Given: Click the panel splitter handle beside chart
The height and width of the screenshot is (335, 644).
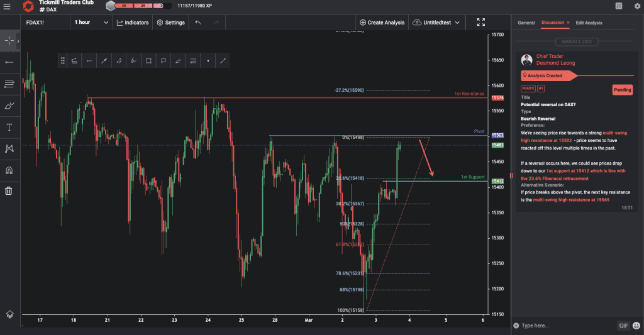Looking at the screenshot, I should point(511,176).
